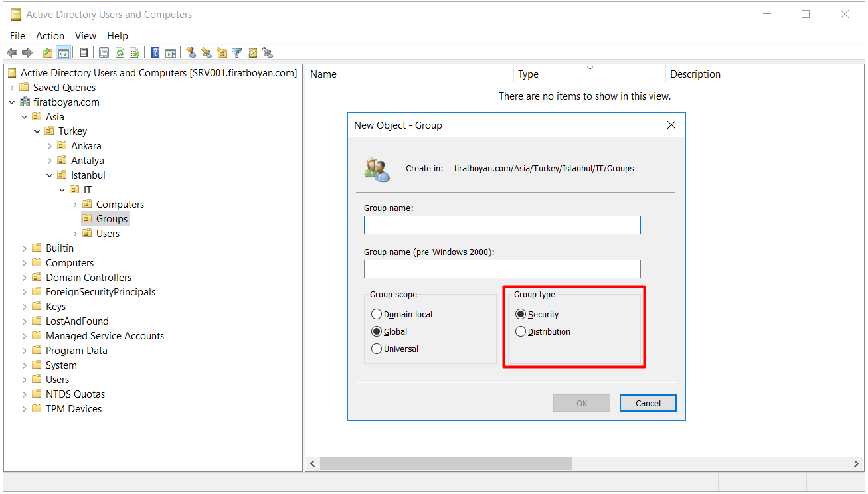This screenshot has height=494, width=868.
Task: Click the Create New User toolbar icon
Action: click(191, 53)
